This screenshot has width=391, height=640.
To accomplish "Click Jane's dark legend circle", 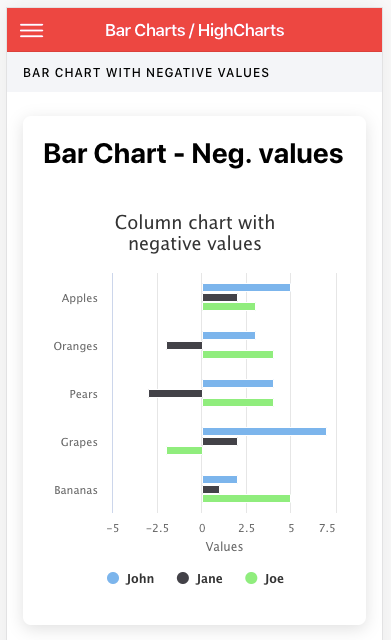I will pyautogui.click(x=182, y=578).
